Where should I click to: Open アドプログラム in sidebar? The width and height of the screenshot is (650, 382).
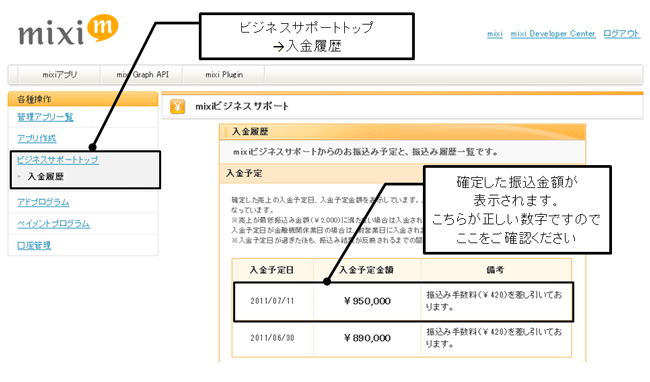tap(43, 202)
